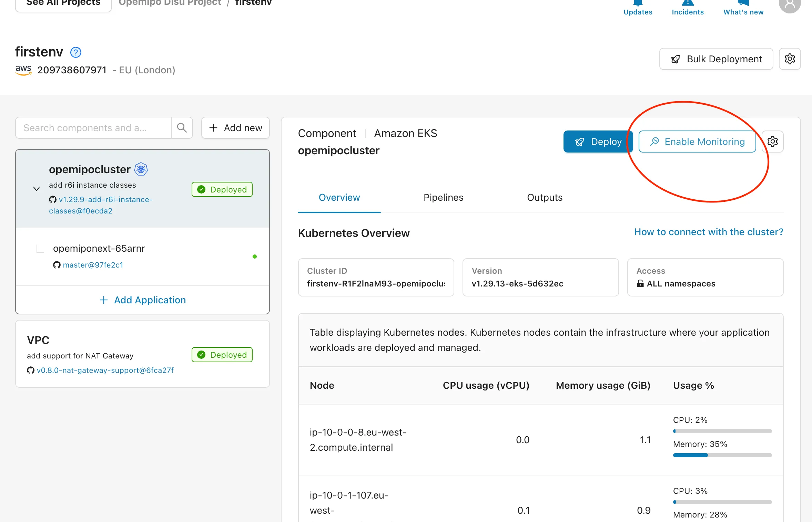Switch to the Overview tab
The width and height of the screenshot is (812, 522).
pyautogui.click(x=339, y=197)
